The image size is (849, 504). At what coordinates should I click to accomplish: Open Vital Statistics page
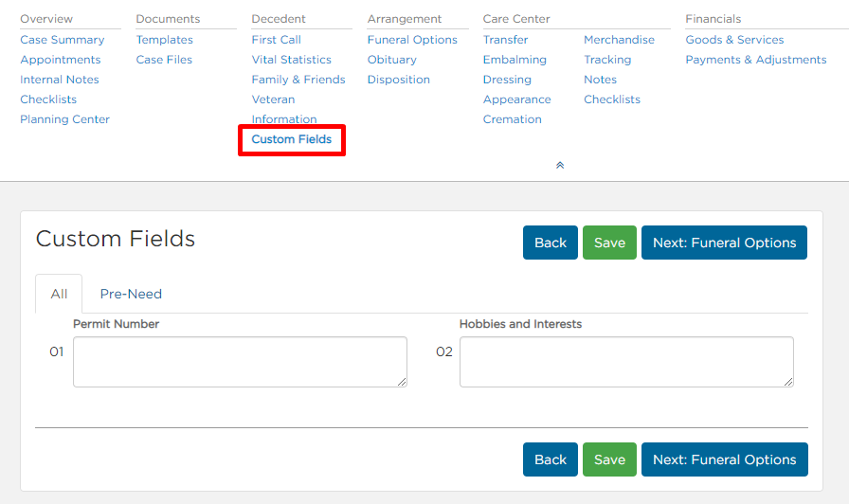point(291,60)
